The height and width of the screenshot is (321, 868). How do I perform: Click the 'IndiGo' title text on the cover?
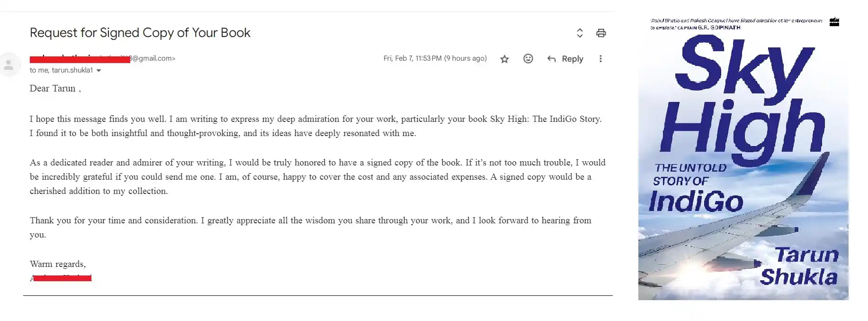pyautogui.click(x=696, y=202)
